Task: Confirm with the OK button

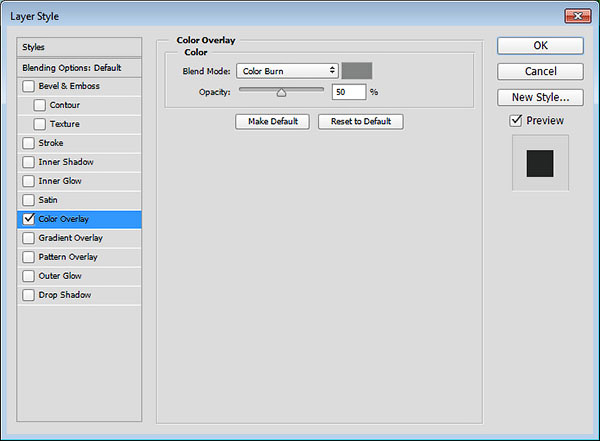Action: click(540, 46)
